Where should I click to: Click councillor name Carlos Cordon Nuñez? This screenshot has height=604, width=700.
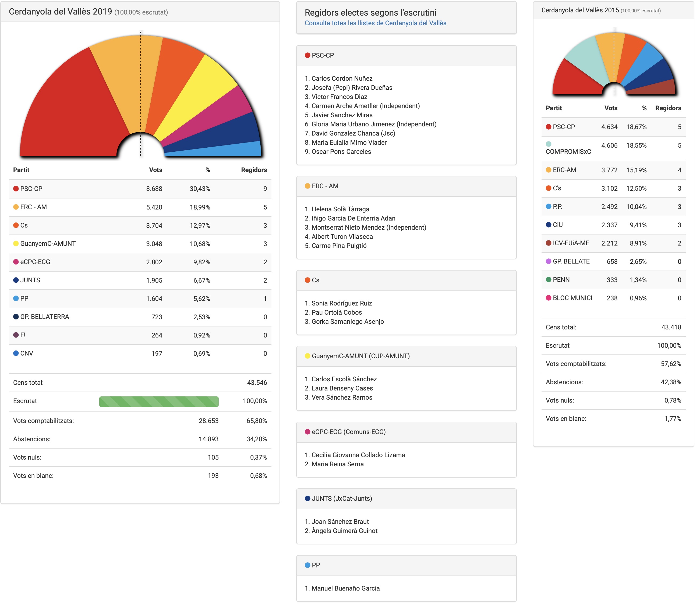(342, 78)
